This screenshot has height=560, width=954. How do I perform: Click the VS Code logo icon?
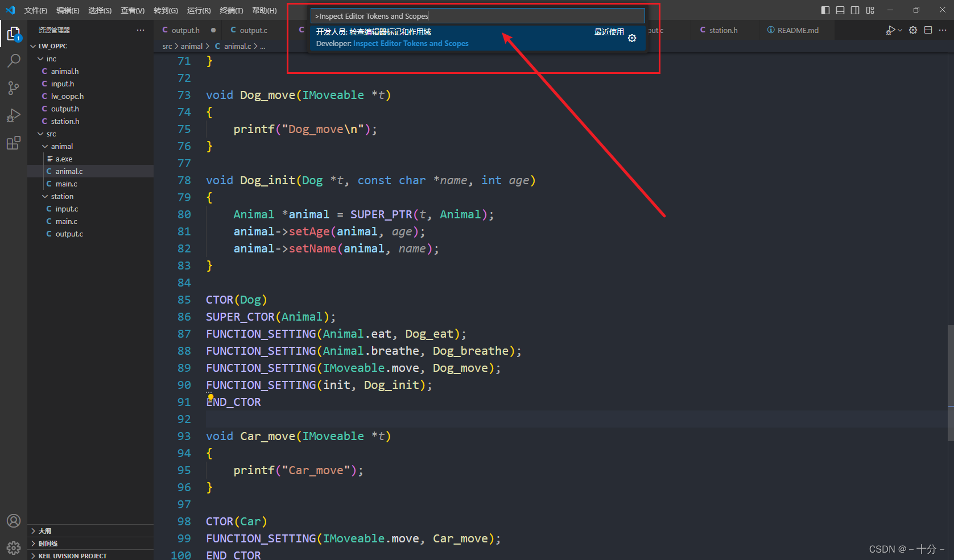10,10
